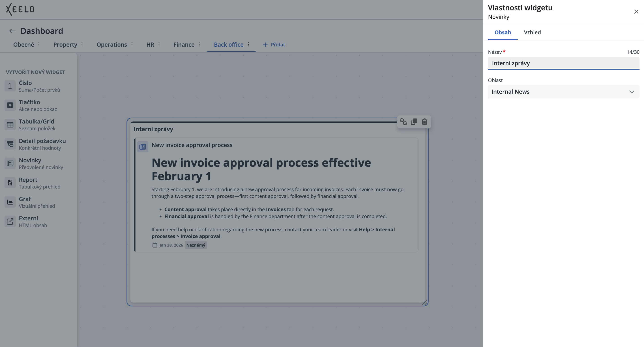Select the Graf widget icon

10,202
